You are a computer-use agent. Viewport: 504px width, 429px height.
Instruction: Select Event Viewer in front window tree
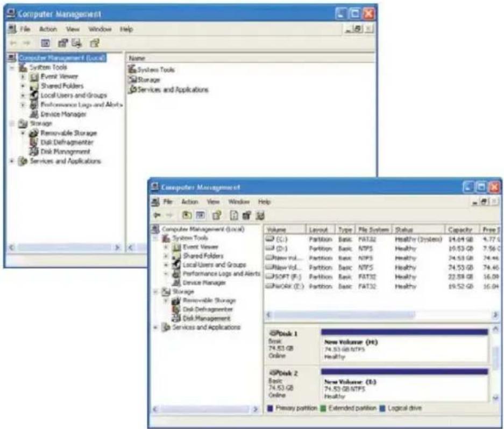coord(201,247)
